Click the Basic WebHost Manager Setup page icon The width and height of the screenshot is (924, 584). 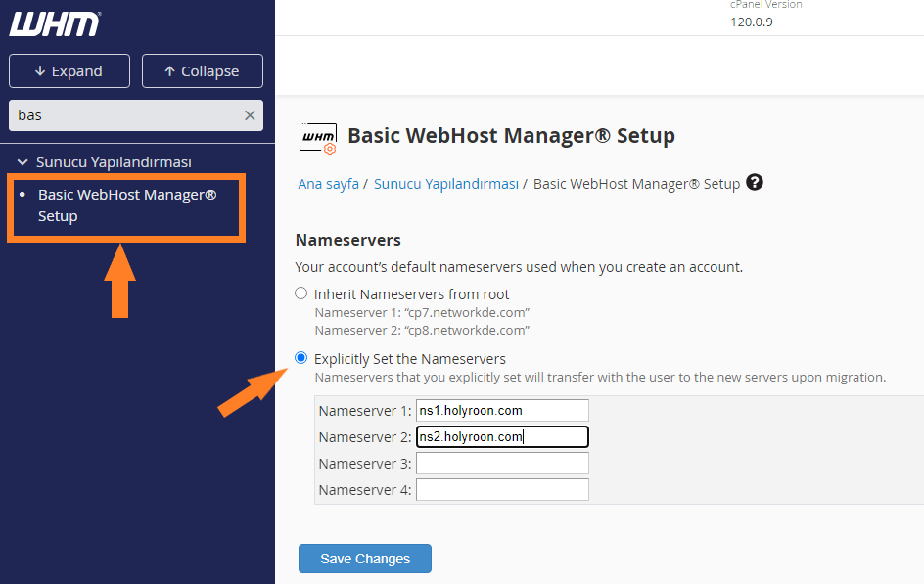coord(317,138)
